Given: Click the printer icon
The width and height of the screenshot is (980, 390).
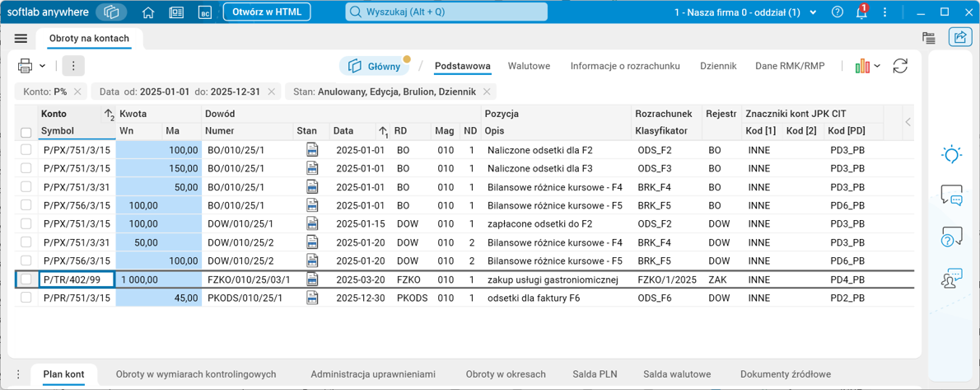Looking at the screenshot, I should [26, 66].
